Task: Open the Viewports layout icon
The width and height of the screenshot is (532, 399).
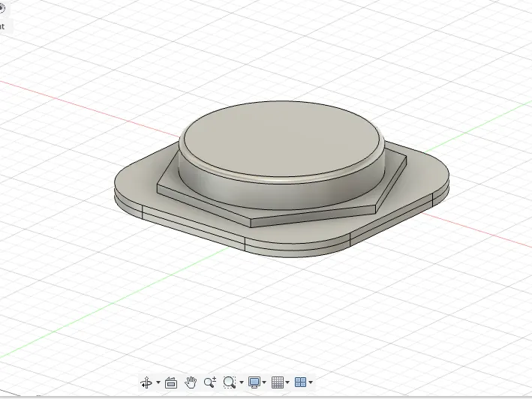Action: [x=301, y=382]
